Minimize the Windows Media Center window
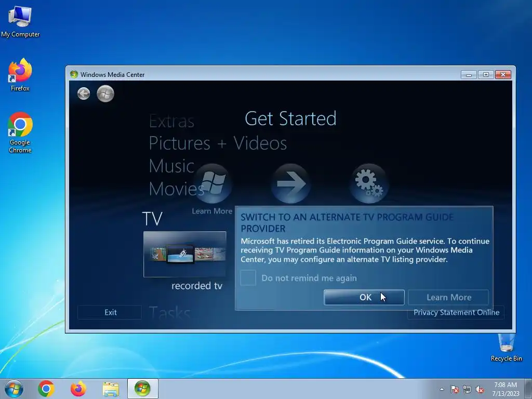The image size is (532, 399). (x=469, y=75)
